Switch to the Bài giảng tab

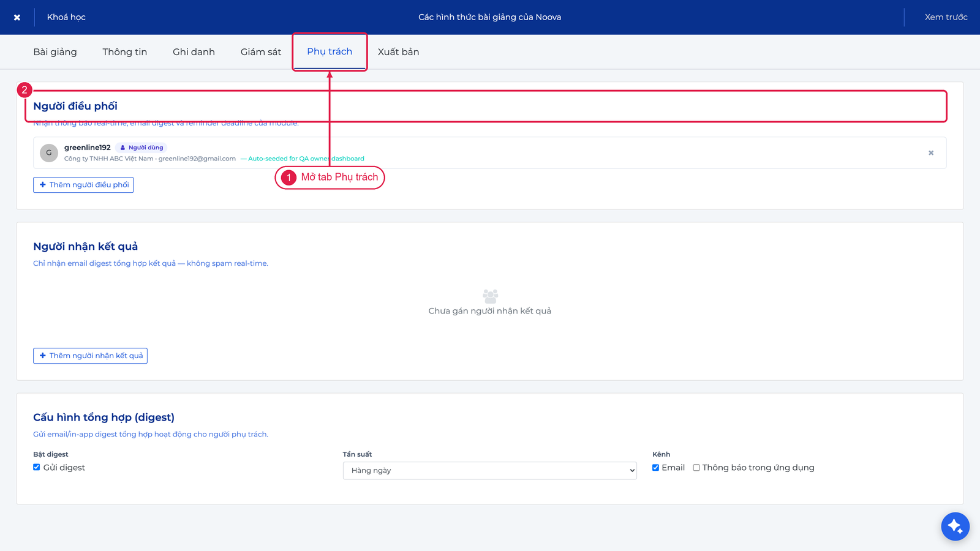pyautogui.click(x=55, y=52)
